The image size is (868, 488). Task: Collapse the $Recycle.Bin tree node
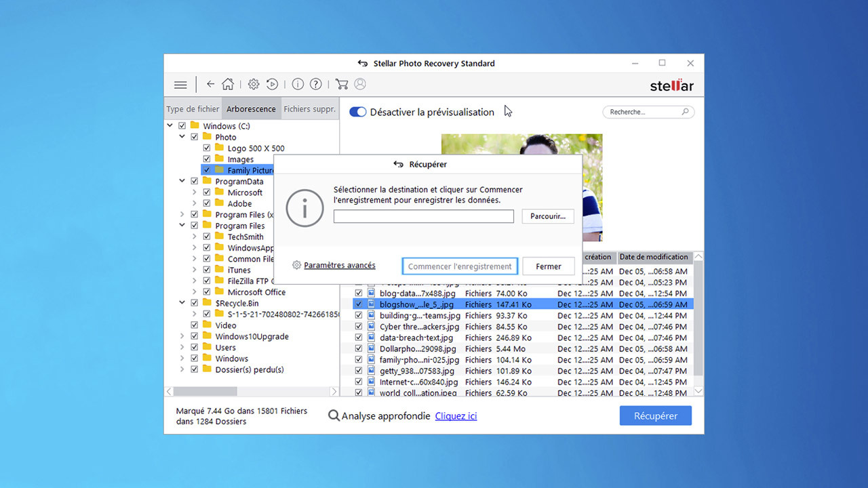click(182, 303)
